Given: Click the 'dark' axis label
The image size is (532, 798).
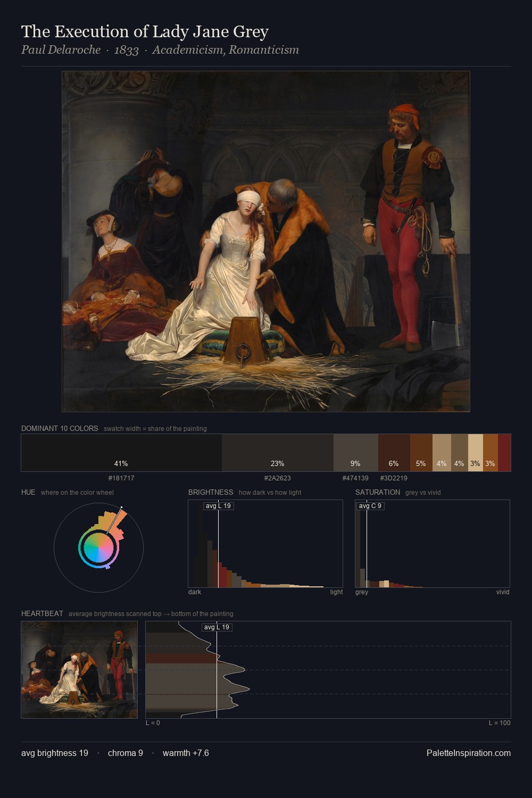Looking at the screenshot, I should (x=195, y=592).
